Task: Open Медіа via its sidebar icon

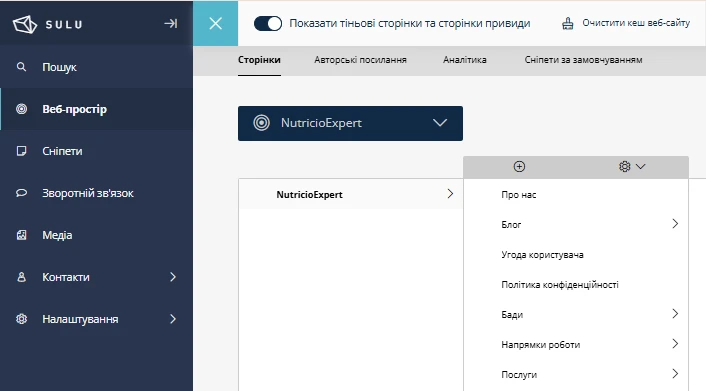Action: 21,235
